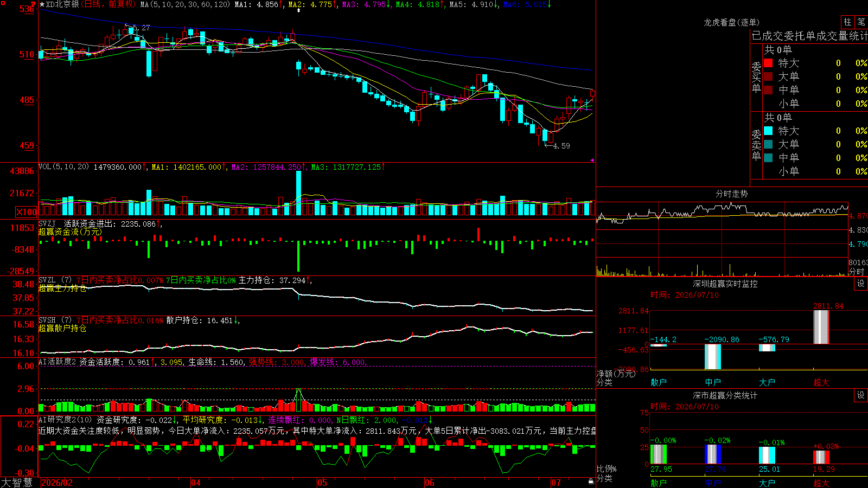
Task: Click the dark red 大单 swatch under 委买单
Action: pos(768,76)
